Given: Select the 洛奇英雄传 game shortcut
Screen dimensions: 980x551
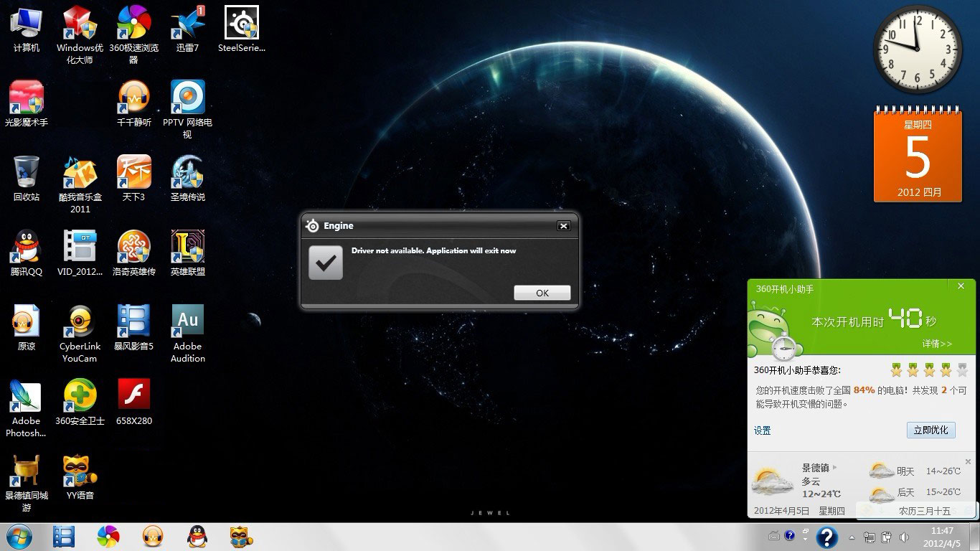Looking at the screenshot, I should (x=133, y=253).
